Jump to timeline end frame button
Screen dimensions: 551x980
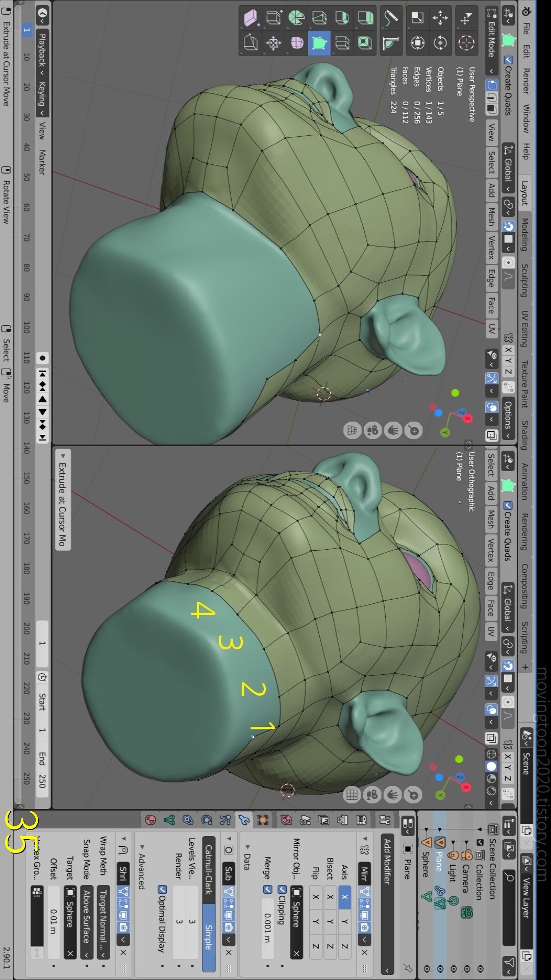[x=42, y=437]
